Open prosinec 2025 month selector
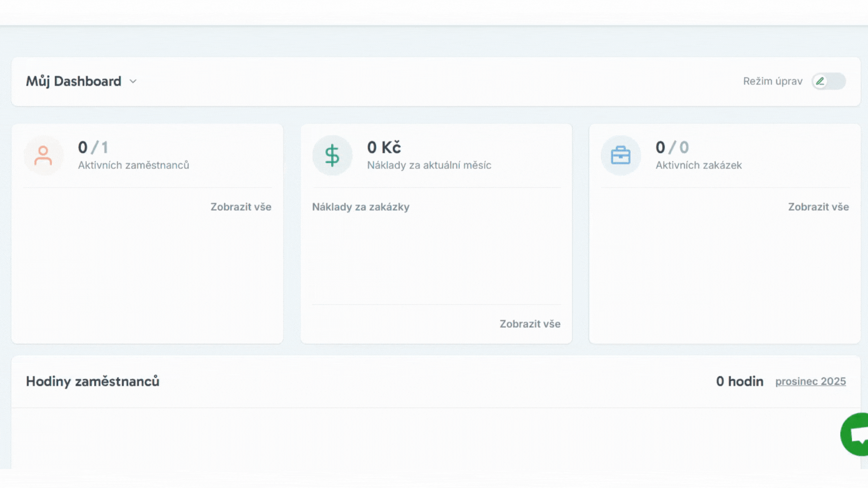Viewport: 868px width, 488px height. point(810,381)
